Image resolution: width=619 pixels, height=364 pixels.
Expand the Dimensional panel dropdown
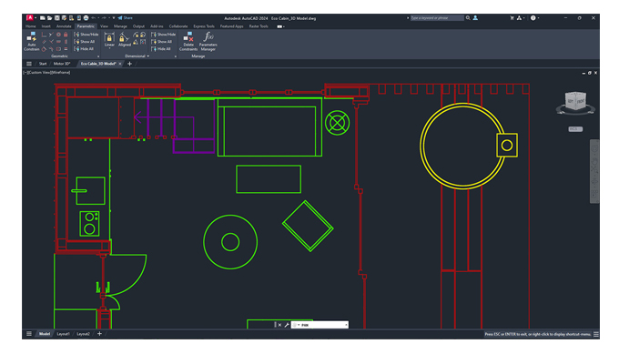[x=149, y=56]
